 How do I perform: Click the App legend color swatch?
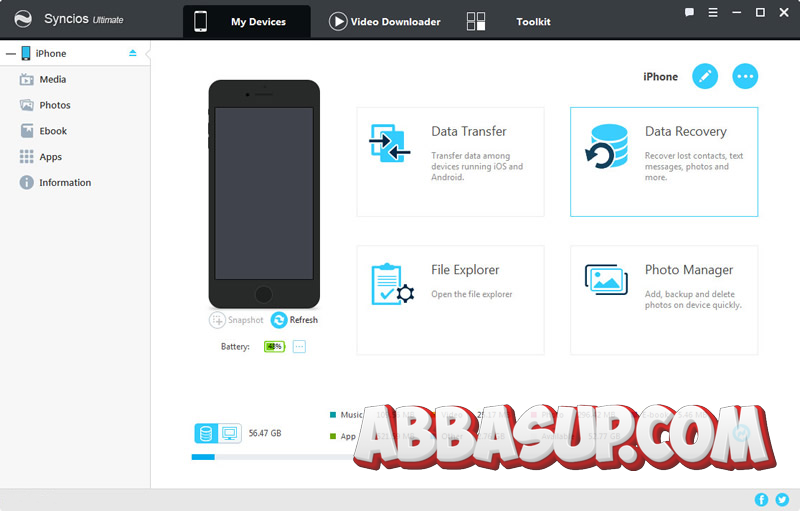[x=333, y=436]
